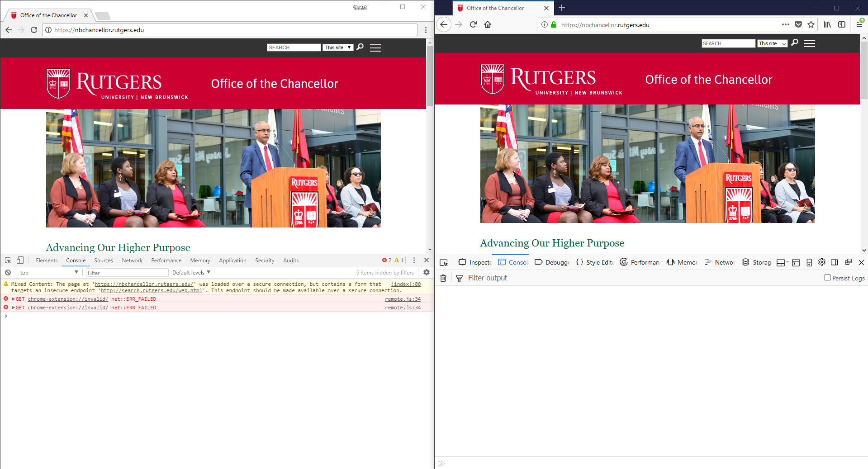Image resolution: width=868 pixels, height=469 pixels.
Task: Switch to the Firefox Inspector tab
Action: click(475, 262)
